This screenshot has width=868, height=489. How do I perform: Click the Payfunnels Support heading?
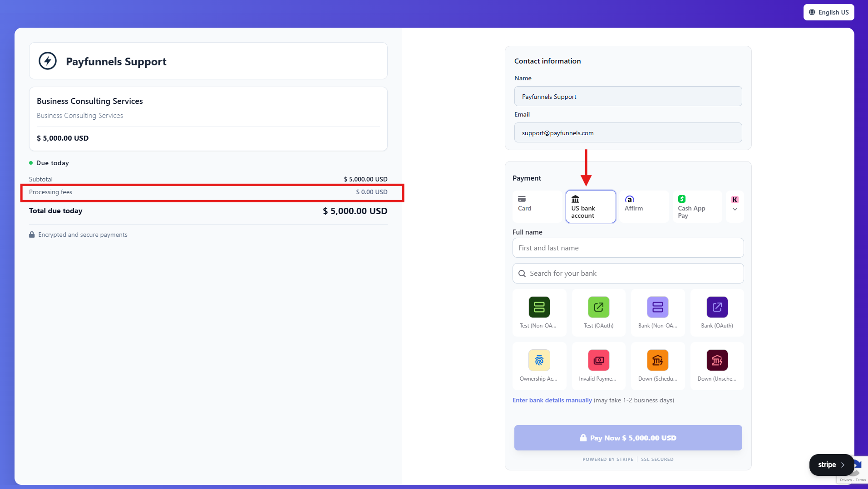click(x=116, y=61)
